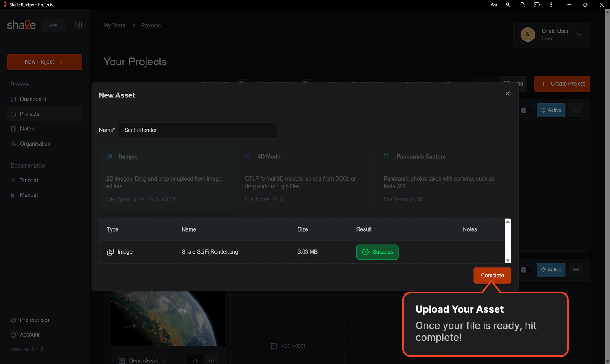Collapse the sidebar panel icon
Image resolution: width=610 pixels, height=364 pixels.
[79, 25]
